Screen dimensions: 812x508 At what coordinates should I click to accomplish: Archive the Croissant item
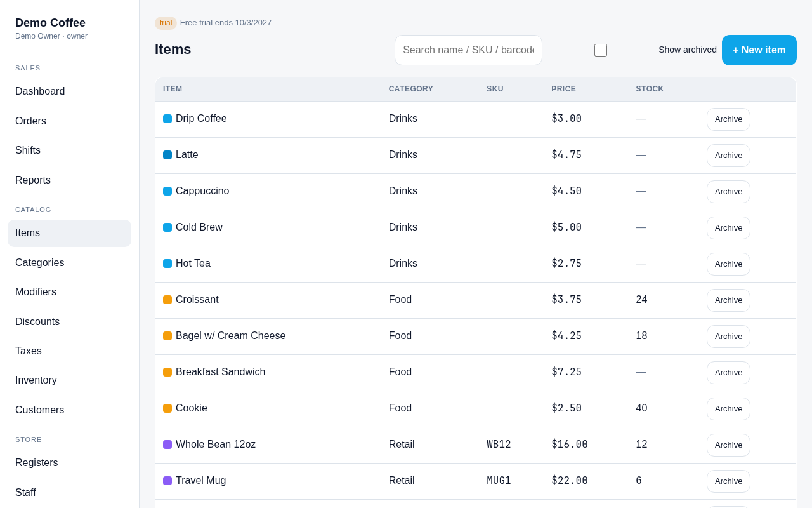pos(728,300)
